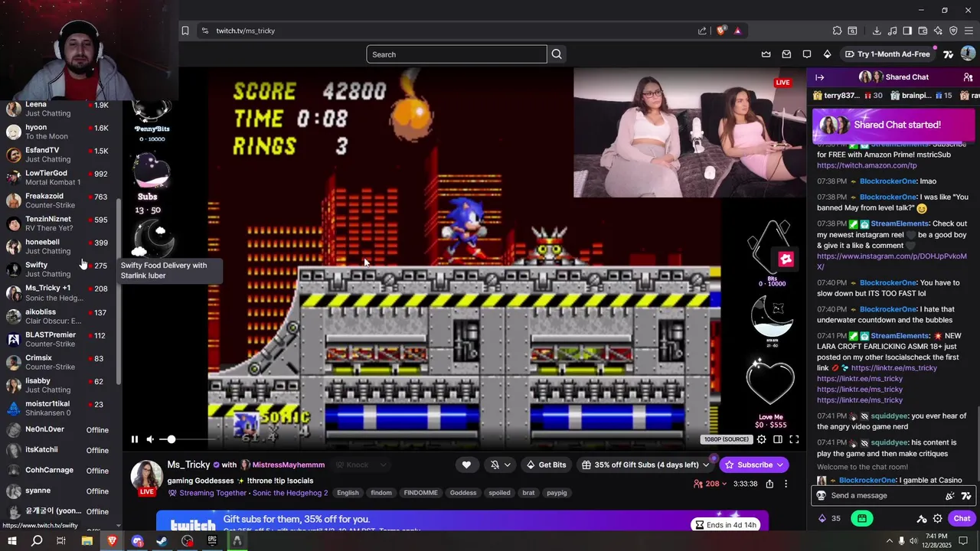Open the Swifty channel in sidebar
This screenshot has width=980, height=551.
click(58, 269)
